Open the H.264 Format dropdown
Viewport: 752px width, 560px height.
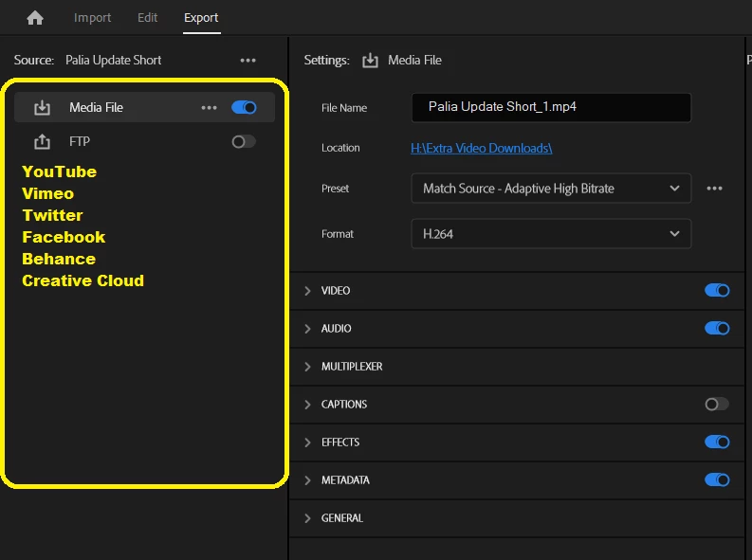tap(551, 234)
